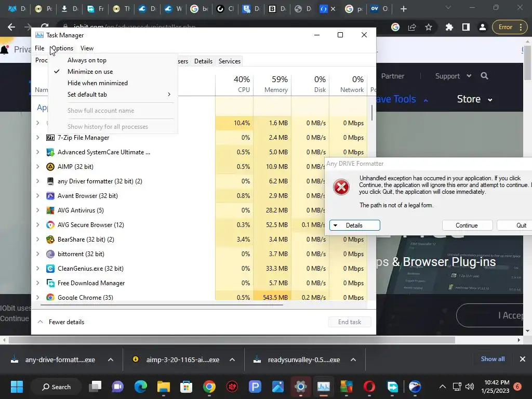
Task: Uncheck Minimize on use option
Action: 113,72
